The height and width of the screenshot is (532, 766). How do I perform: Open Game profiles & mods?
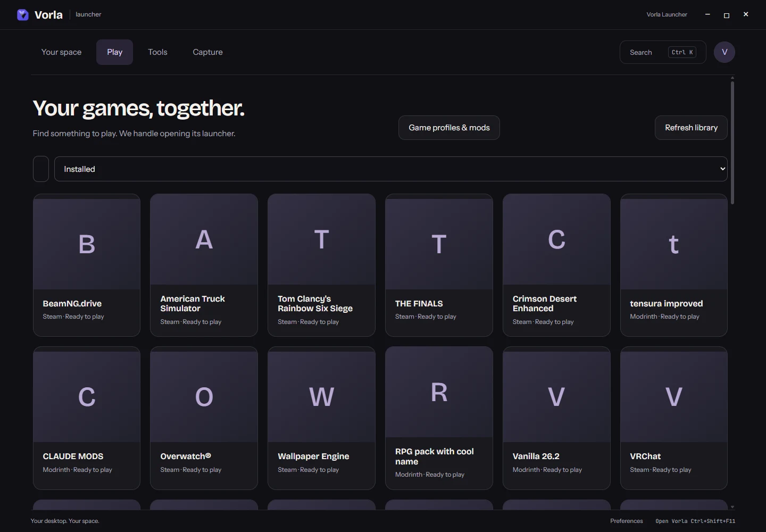[449, 128]
